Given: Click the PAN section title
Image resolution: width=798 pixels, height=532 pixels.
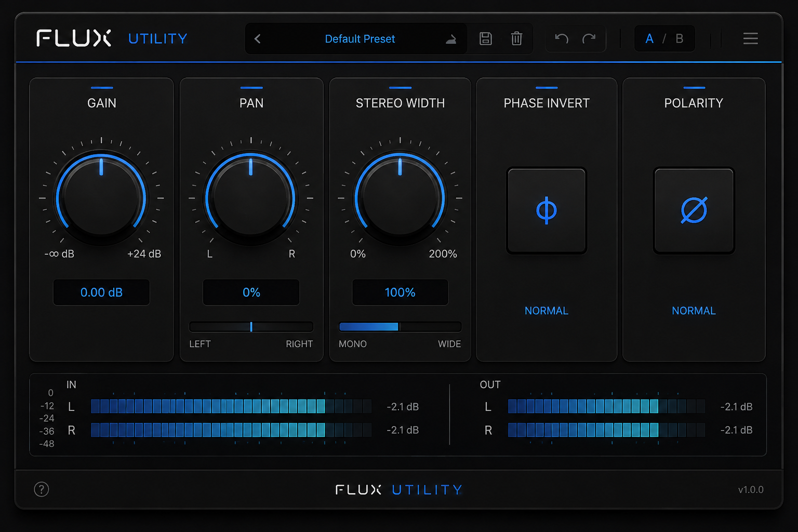Looking at the screenshot, I should (x=251, y=103).
